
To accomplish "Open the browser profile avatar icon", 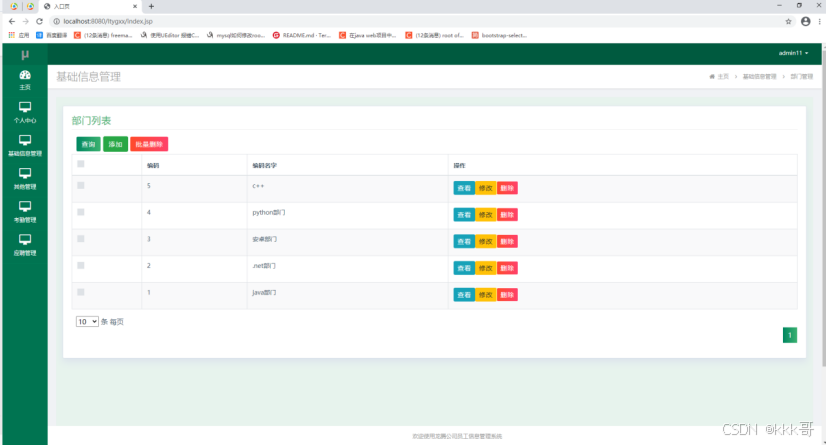I will coord(805,21).
